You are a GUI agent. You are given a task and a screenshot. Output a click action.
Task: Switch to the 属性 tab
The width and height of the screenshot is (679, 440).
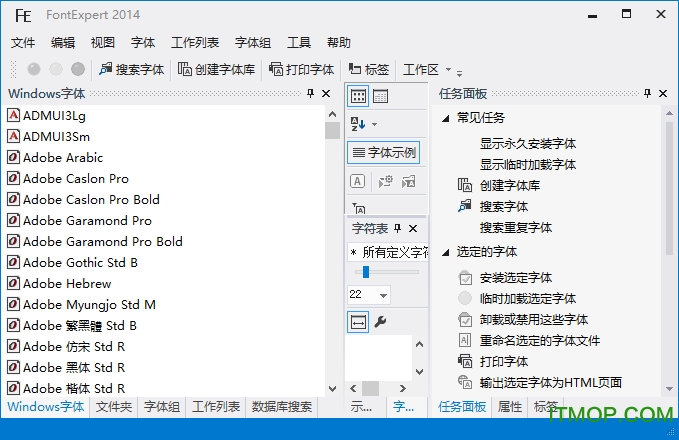[510, 407]
